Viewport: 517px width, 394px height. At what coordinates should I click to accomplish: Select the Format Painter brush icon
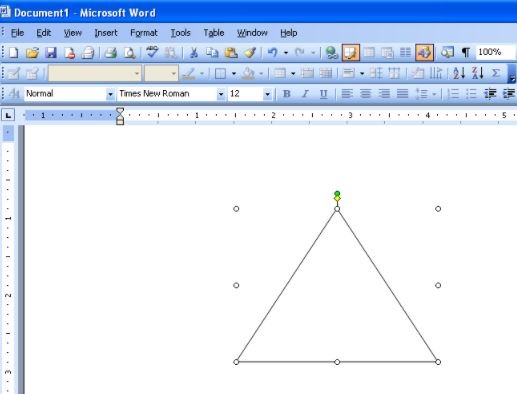click(250, 53)
